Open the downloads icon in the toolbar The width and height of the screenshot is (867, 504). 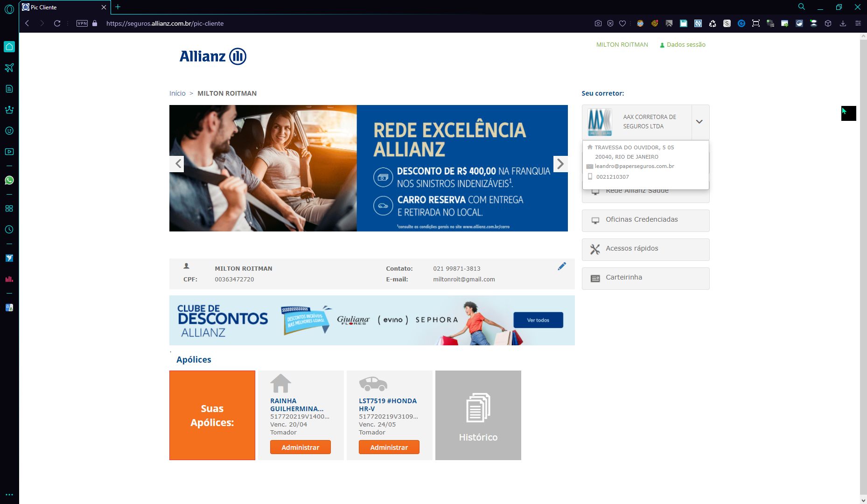point(843,23)
